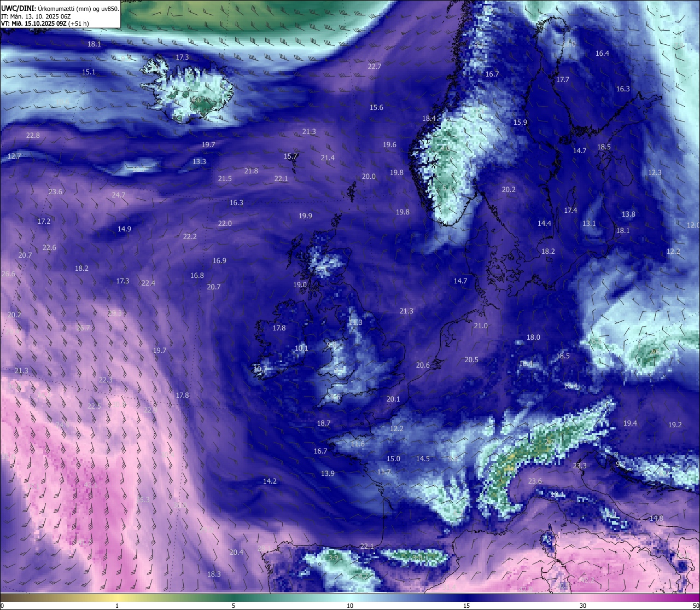Click the 22.4 value on the map
The width and height of the screenshot is (700, 610).
[148, 283]
